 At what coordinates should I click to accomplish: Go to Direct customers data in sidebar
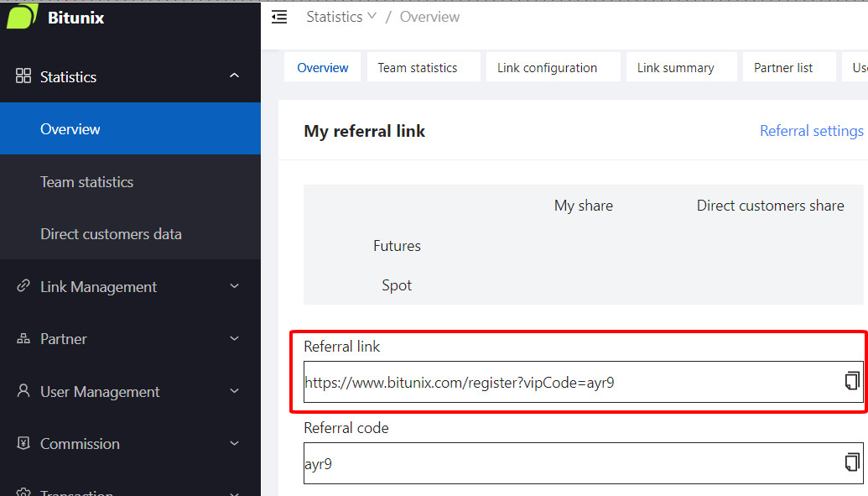tap(111, 234)
